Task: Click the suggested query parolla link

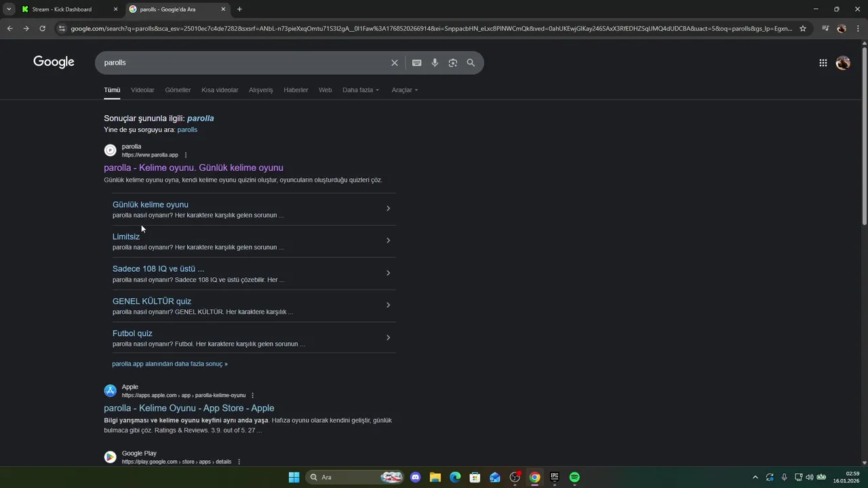Action: tap(201, 118)
